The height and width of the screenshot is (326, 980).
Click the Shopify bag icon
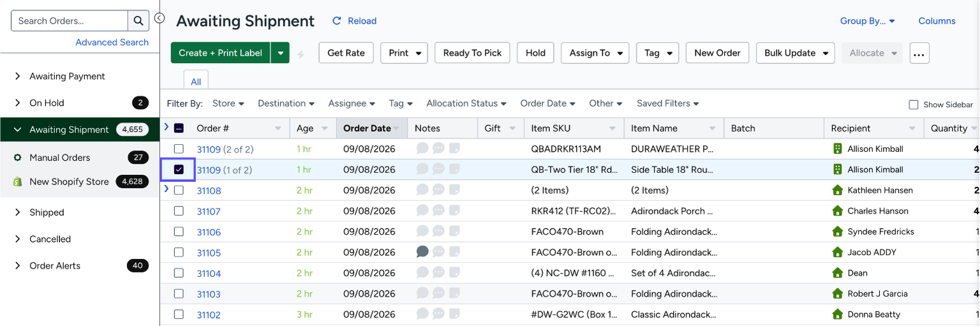click(x=17, y=182)
